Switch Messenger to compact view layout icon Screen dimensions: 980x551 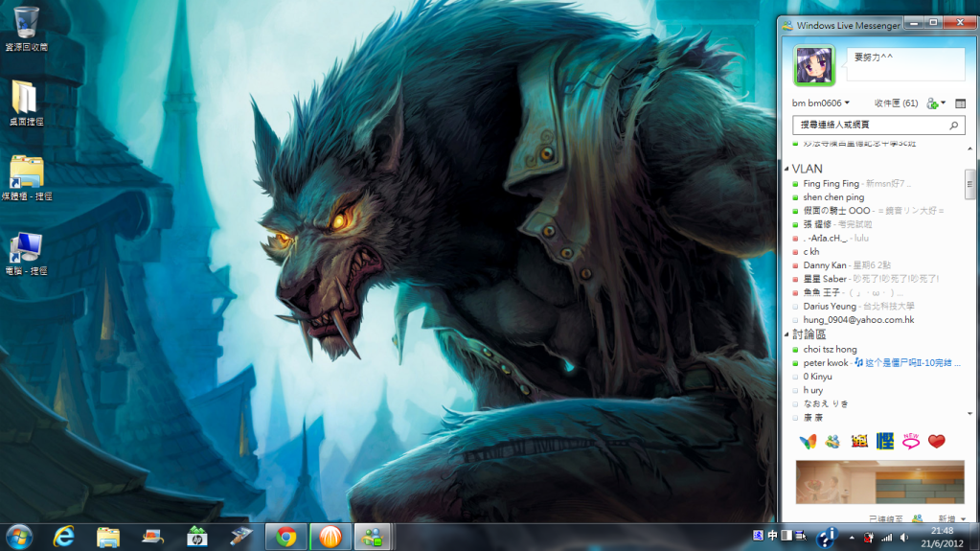pyautogui.click(x=960, y=103)
